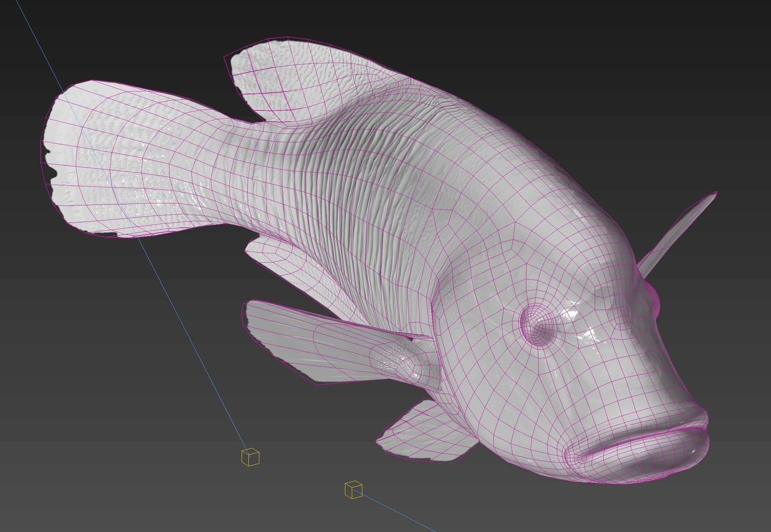Select the fish's tail fin mesh
The image size is (771, 532).
click(136, 159)
